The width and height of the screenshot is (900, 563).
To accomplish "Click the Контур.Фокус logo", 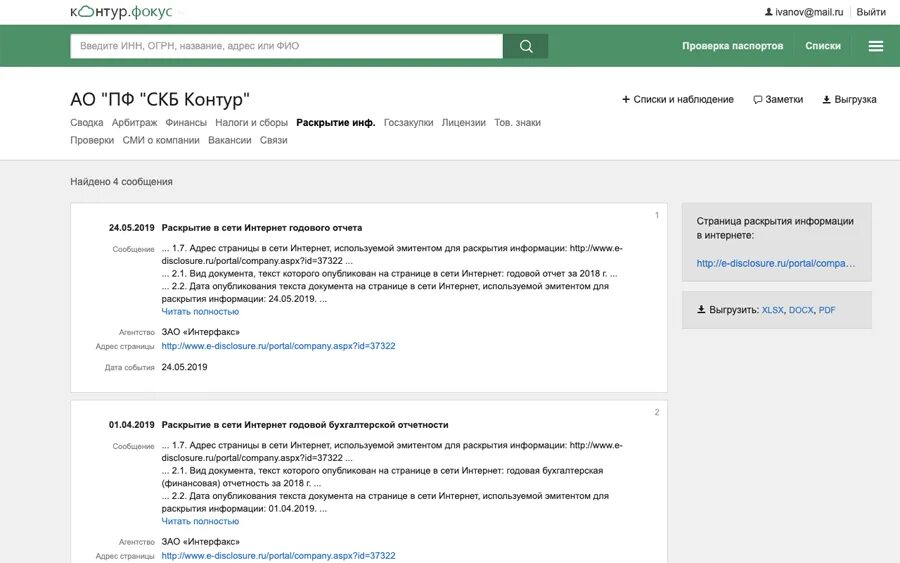I will pos(121,11).
